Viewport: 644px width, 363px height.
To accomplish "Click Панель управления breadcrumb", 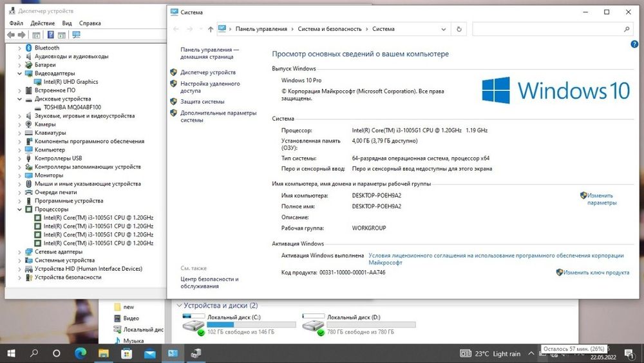I will click(x=261, y=29).
